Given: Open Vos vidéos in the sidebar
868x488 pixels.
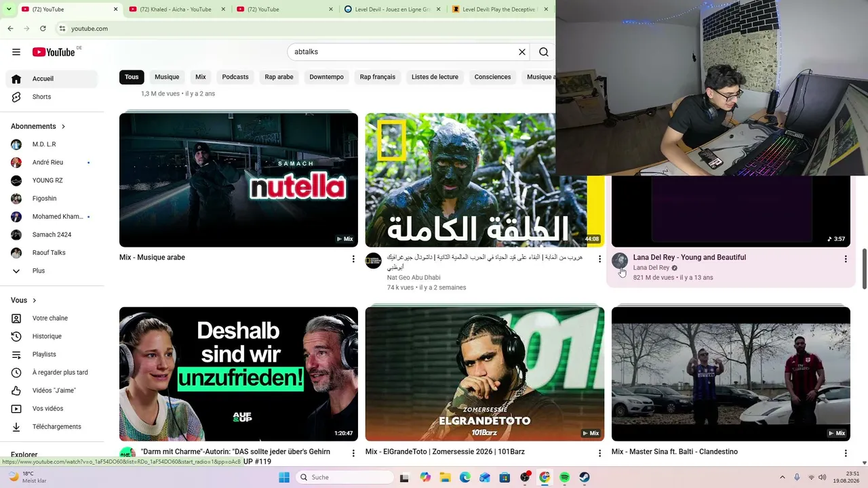Looking at the screenshot, I should pos(52,409).
